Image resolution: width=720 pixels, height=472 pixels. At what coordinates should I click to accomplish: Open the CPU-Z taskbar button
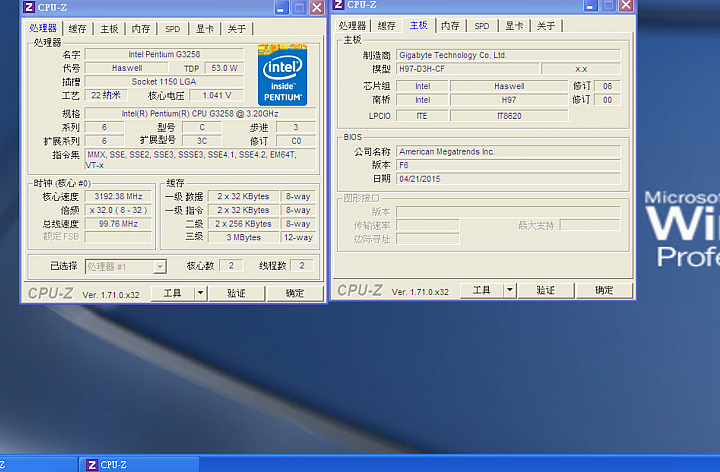[140, 465]
